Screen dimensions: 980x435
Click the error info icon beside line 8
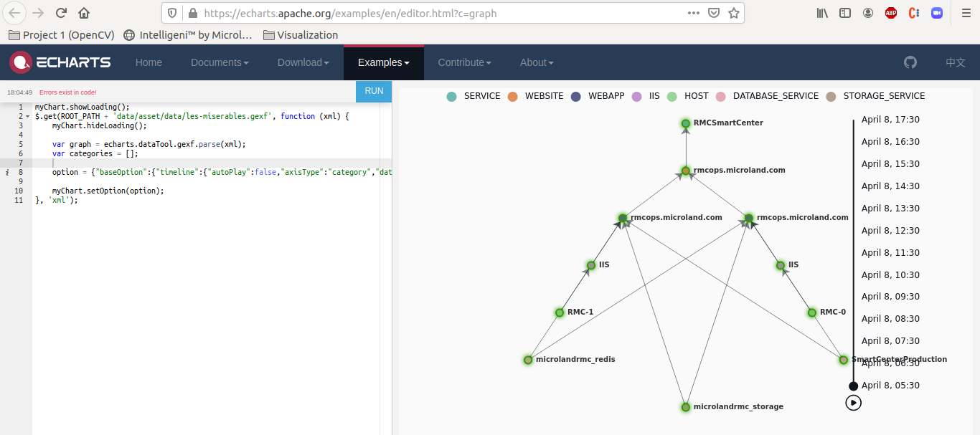[6, 172]
